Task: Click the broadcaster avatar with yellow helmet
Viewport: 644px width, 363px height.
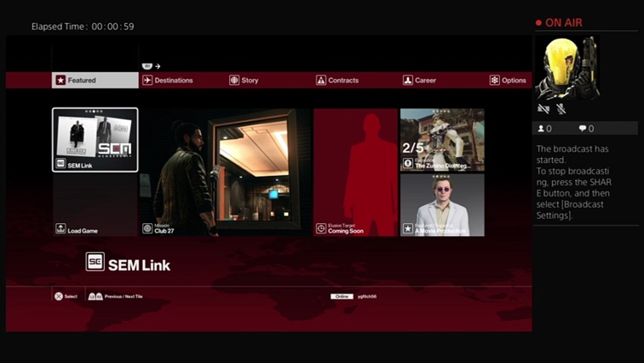Action: [x=567, y=67]
